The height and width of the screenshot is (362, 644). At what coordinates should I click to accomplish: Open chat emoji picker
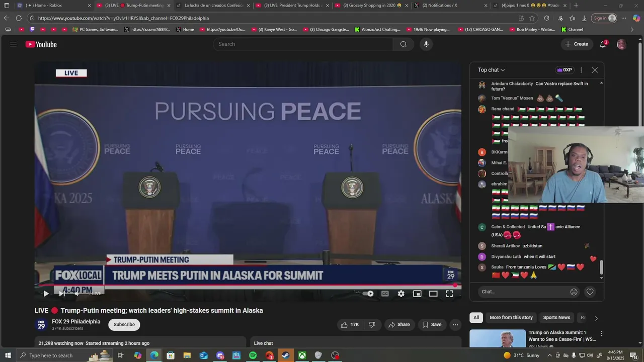[574, 292]
